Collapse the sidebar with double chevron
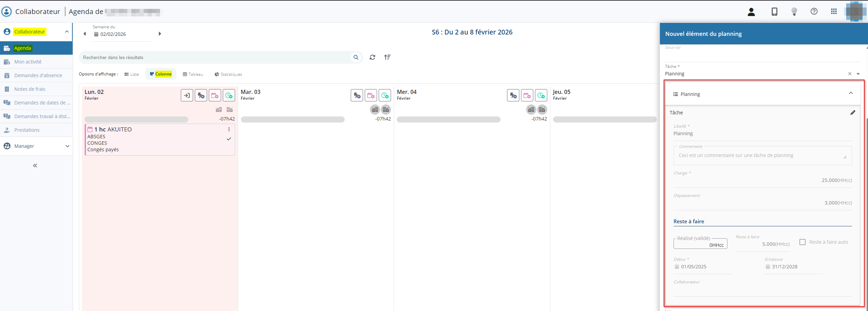Viewport: 868px width, 311px height. (35, 166)
